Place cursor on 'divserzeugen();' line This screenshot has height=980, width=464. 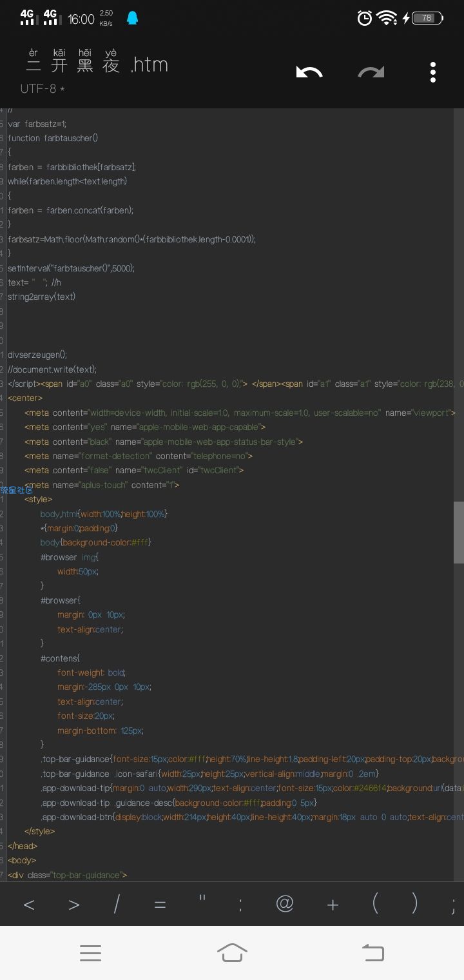click(x=37, y=355)
